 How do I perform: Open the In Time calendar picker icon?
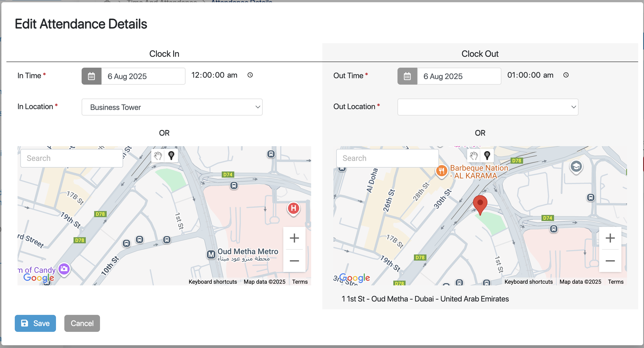[91, 76]
